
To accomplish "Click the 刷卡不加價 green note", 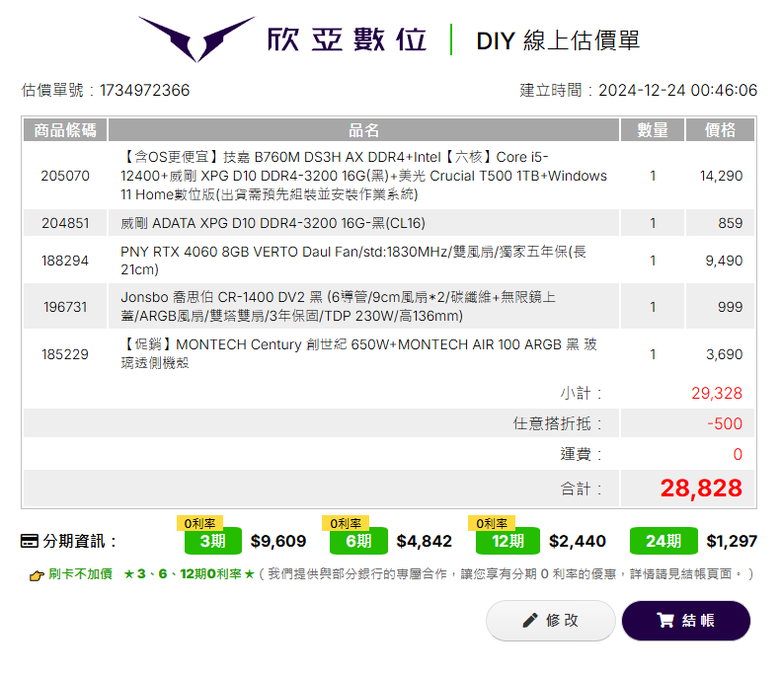I will 80,574.
